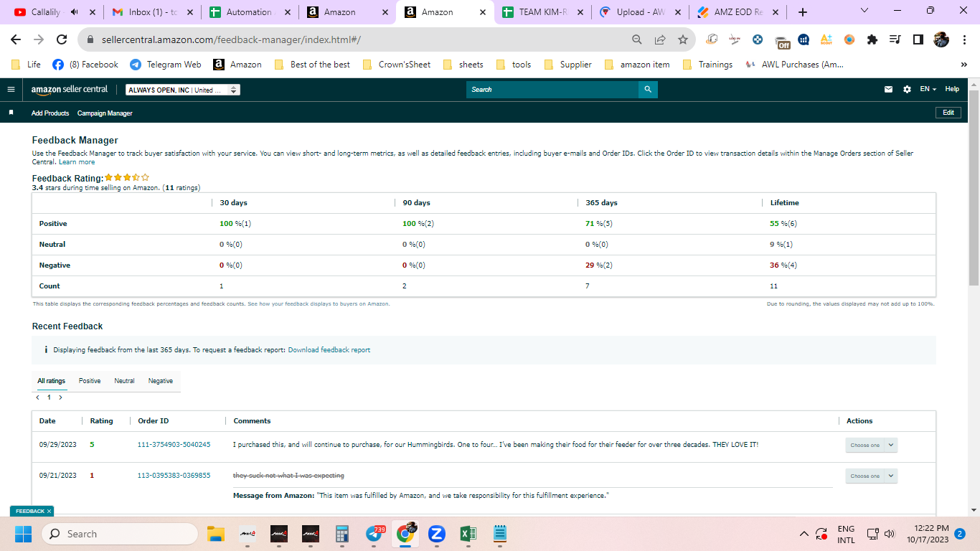Switch to the Positive feedback tab
Viewport: 980px width, 551px height.
[x=90, y=381]
